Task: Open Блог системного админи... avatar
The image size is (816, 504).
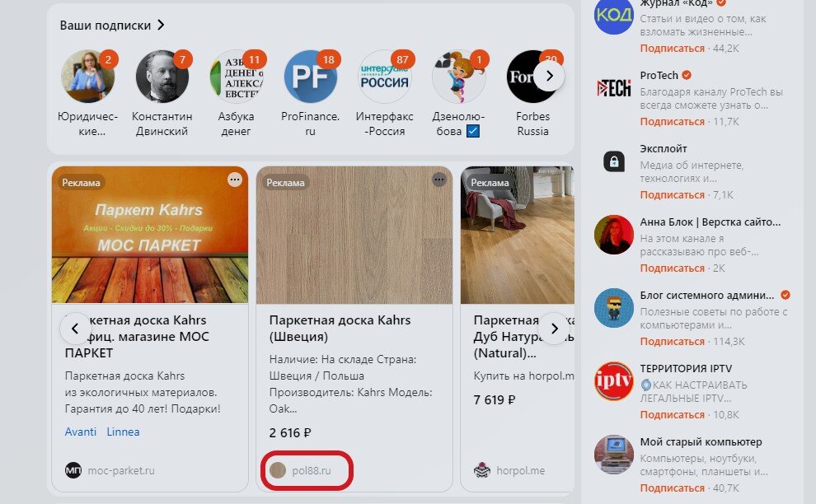Action: [x=614, y=309]
